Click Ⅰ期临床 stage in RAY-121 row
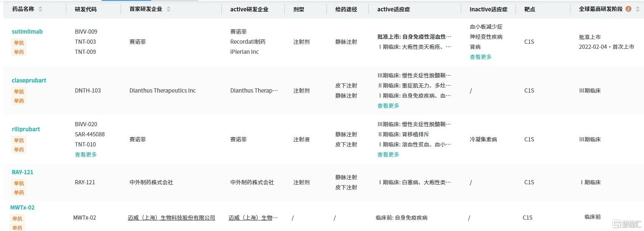The height and width of the screenshot is (231, 644). point(591,182)
